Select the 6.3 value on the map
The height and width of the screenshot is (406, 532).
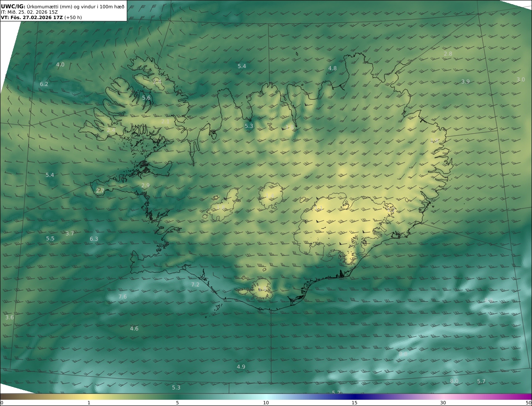(x=94, y=239)
